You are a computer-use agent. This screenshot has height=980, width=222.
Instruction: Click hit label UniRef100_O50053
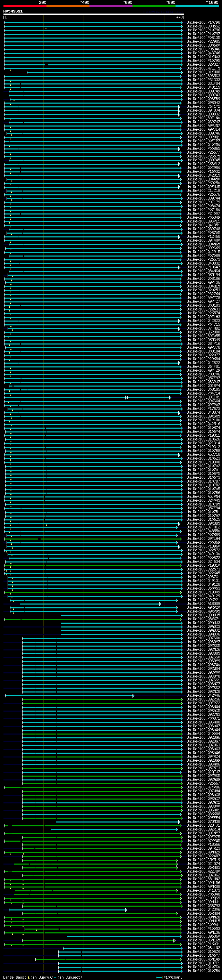pyautogui.click(x=203, y=588)
